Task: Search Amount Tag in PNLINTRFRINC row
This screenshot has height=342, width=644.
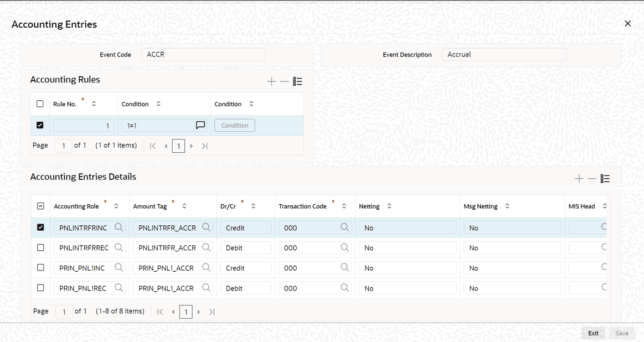Action: (206, 227)
